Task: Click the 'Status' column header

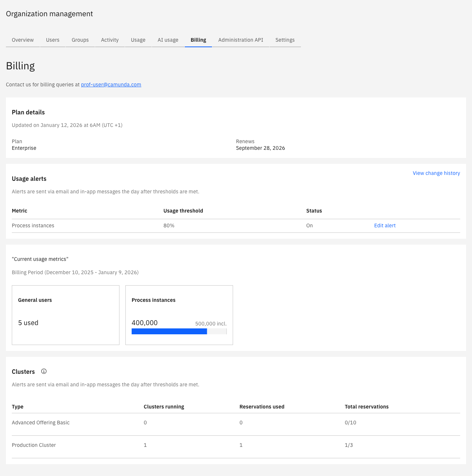Action: pyautogui.click(x=314, y=211)
